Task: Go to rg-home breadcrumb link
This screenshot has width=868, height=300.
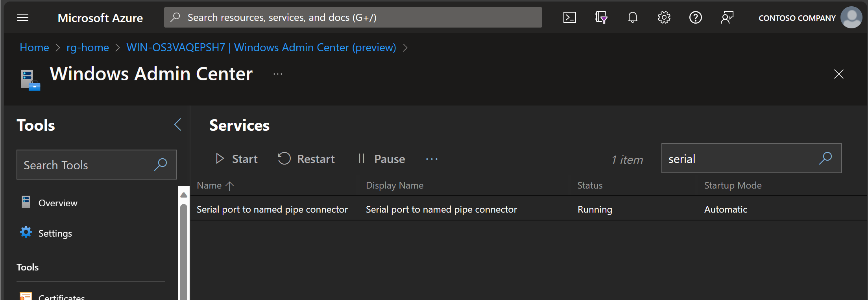Action: [88, 48]
